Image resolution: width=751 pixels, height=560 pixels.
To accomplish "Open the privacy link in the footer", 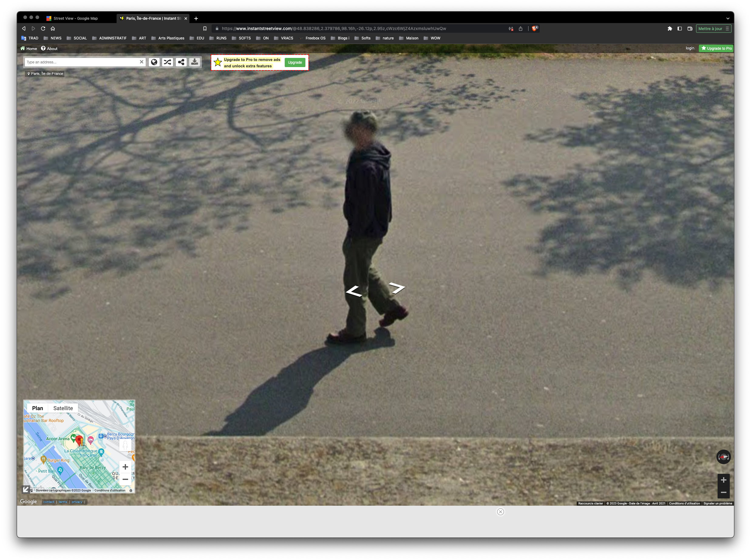I will pos(77,502).
